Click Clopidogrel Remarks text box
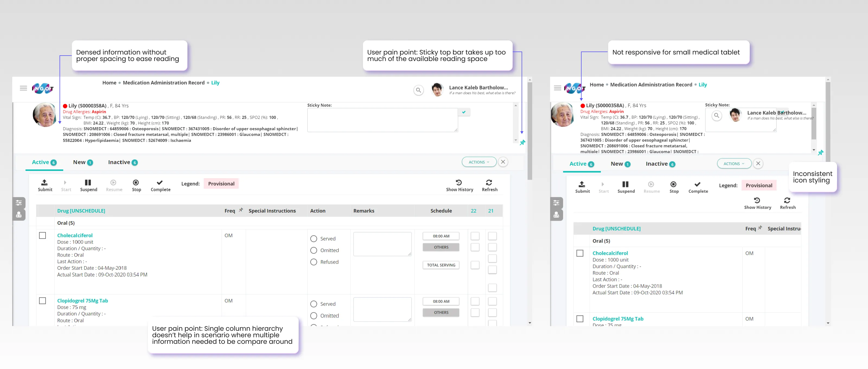868x369 pixels. click(382, 309)
